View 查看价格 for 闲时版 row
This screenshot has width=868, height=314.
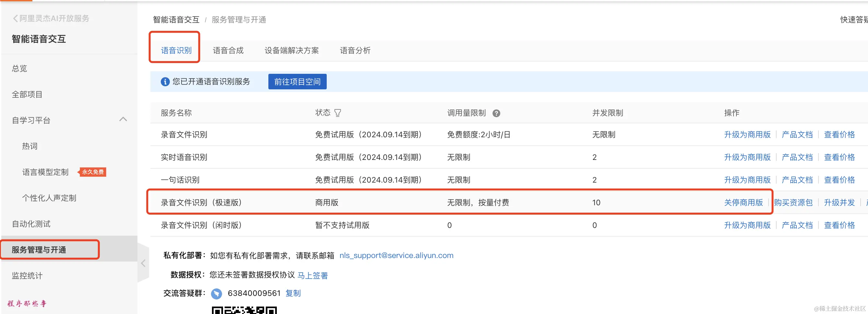coord(839,225)
